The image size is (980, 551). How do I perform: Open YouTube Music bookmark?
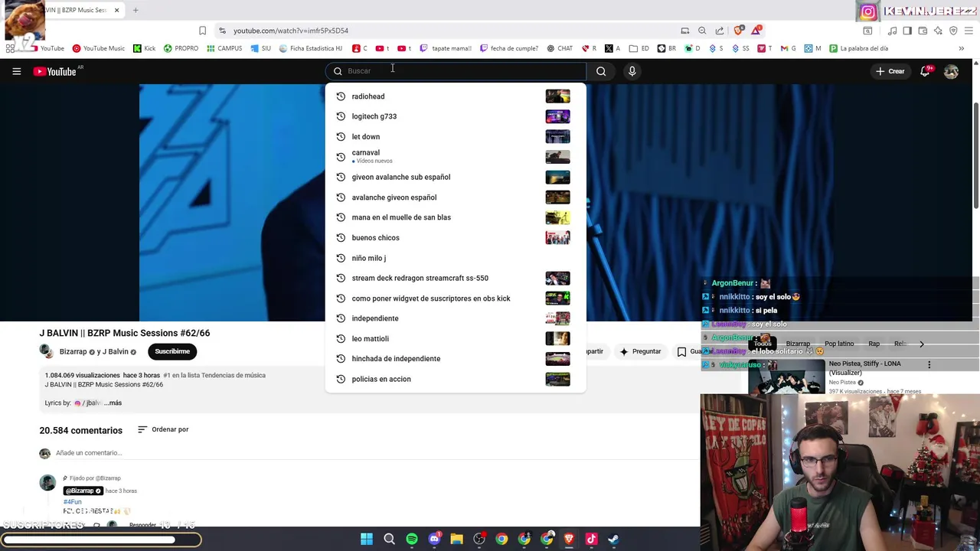pos(98,48)
